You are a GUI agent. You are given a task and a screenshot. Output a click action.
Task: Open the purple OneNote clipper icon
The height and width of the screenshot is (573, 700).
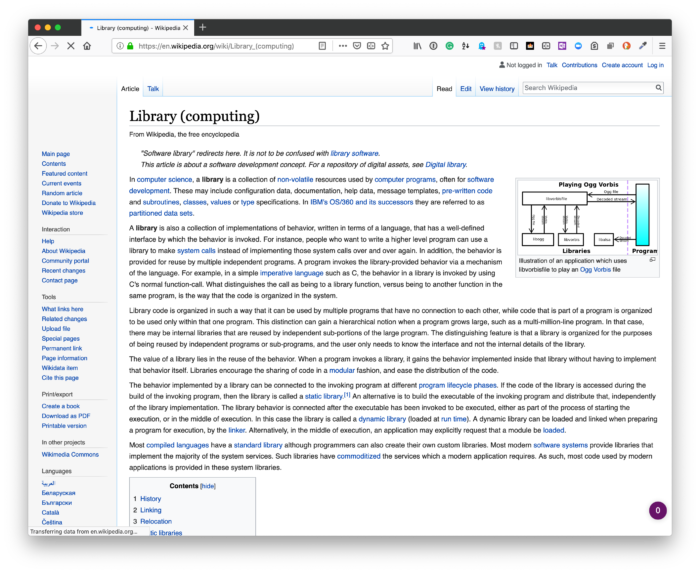562,46
